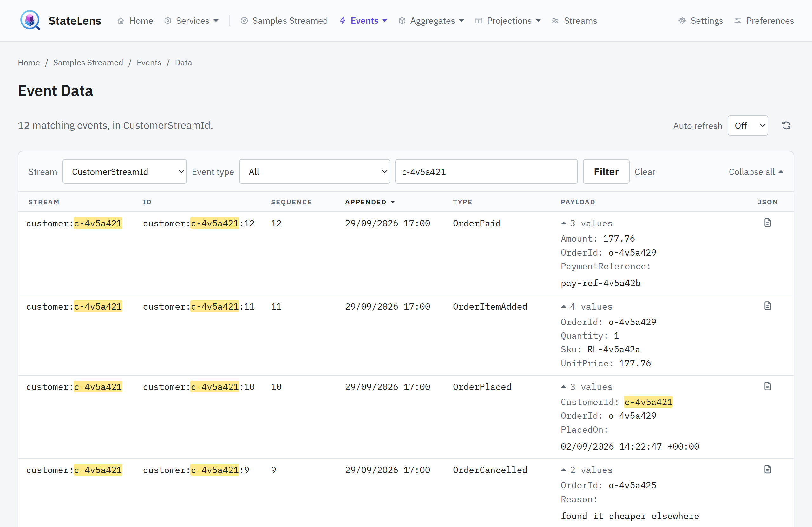Open Samples Streamed in the navbar
This screenshot has height=527, width=812.
[284, 21]
